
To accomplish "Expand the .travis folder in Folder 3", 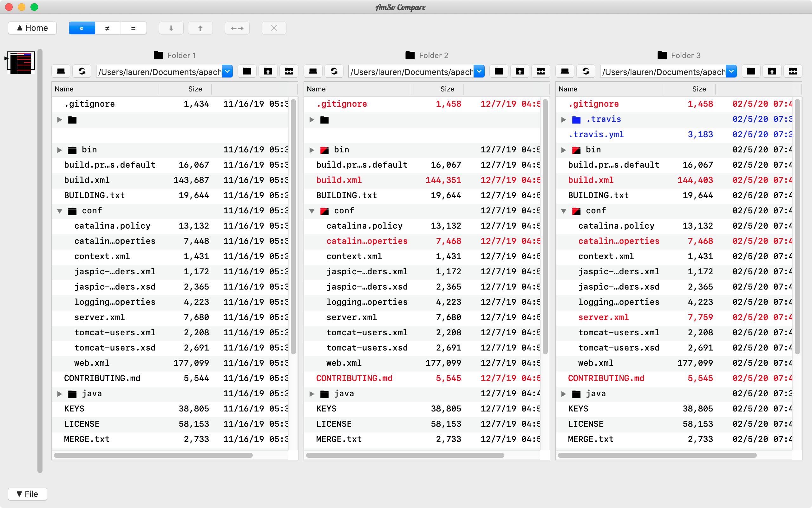I will 564,120.
